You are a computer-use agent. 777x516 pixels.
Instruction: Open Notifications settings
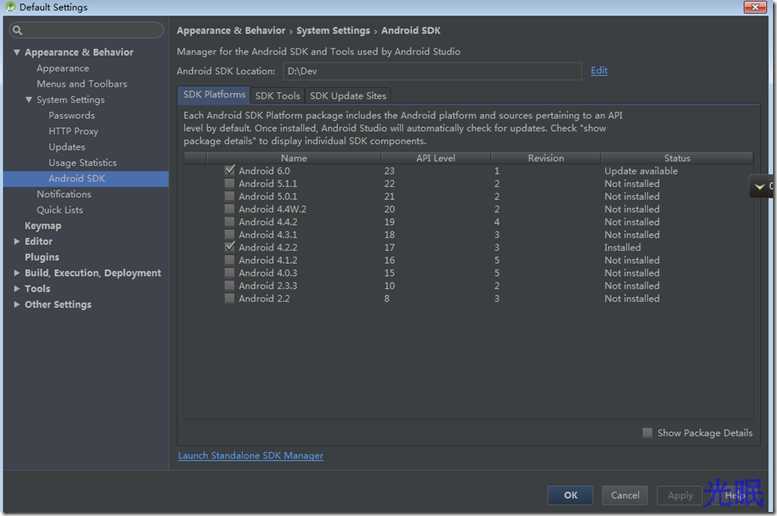pyautogui.click(x=64, y=194)
